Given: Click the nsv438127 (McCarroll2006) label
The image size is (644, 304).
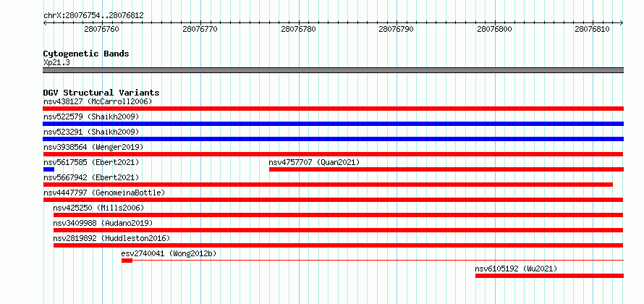Looking at the screenshot, I should click(x=98, y=101).
